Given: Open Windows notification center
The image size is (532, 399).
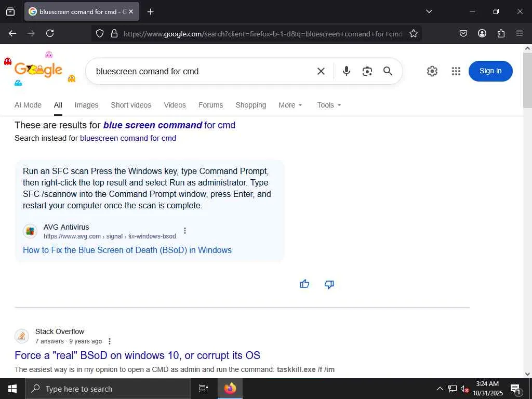Looking at the screenshot, I should click(x=516, y=389).
